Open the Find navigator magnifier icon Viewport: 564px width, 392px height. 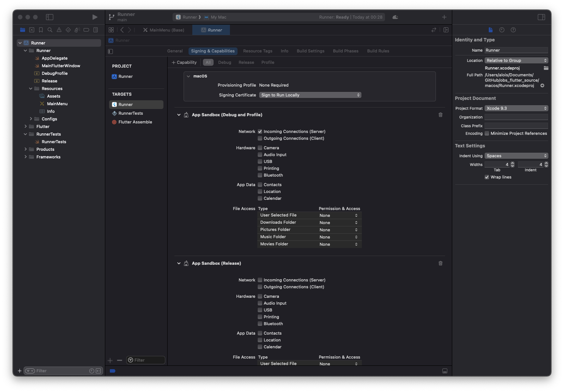[50, 30]
